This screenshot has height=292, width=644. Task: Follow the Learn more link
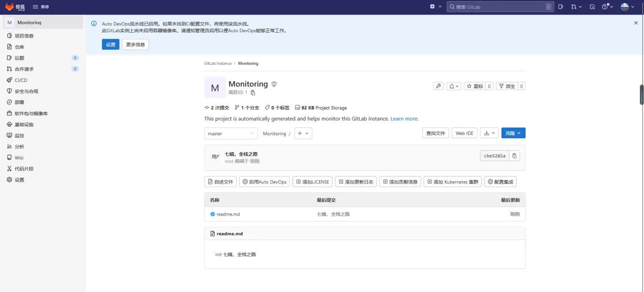pos(404,119)
